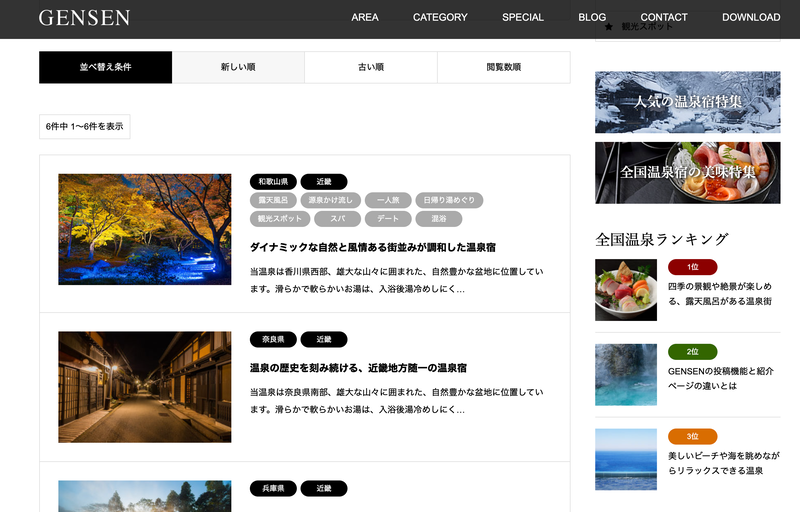Sort by 新しい順

pyautogui.click(x=238, y=67)
